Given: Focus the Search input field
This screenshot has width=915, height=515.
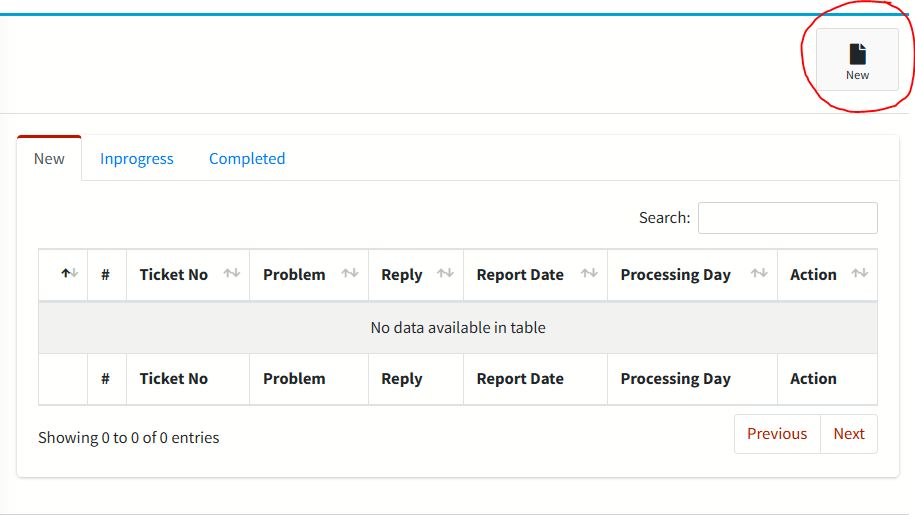Looking at the screenshot, I should tap(787, 218).
